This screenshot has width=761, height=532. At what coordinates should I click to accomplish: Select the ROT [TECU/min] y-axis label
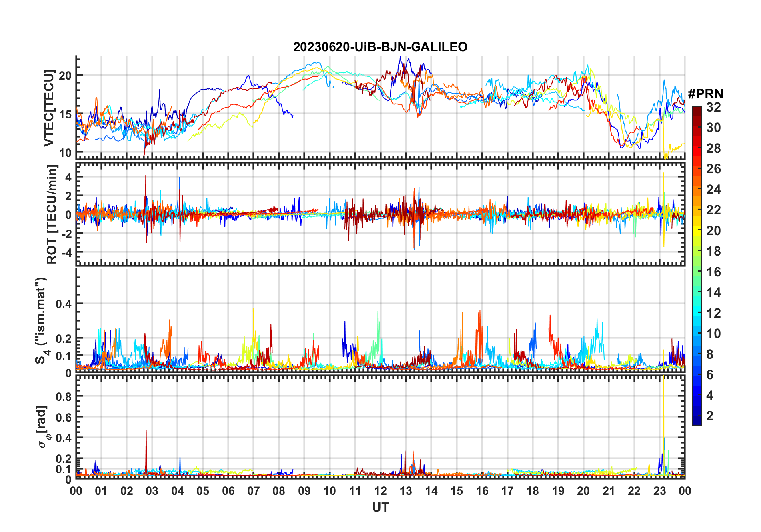52,214
